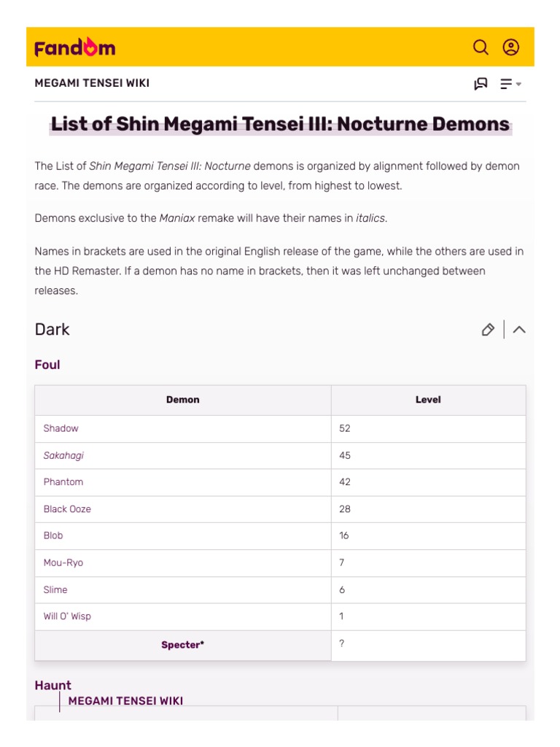Collapse the Dark section chevron
The height and width of the screenshot is (747, 560).
coord(519,330)
